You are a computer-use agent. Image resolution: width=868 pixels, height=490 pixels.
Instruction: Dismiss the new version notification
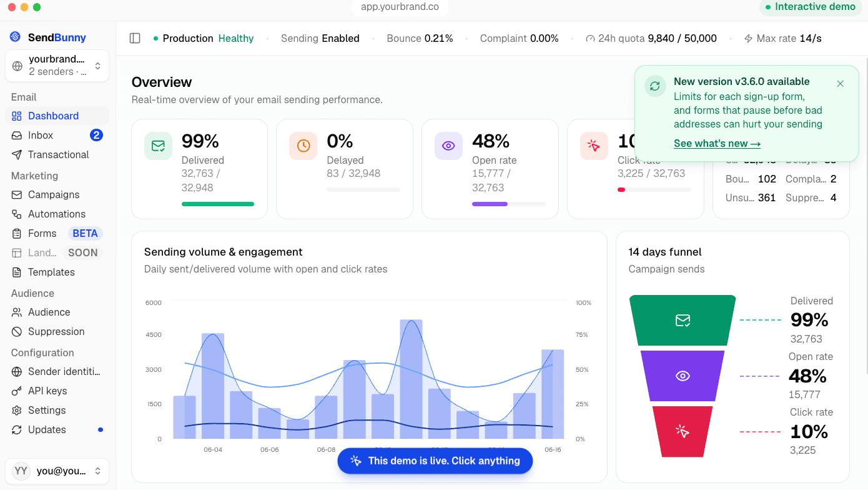coord(840,84)
